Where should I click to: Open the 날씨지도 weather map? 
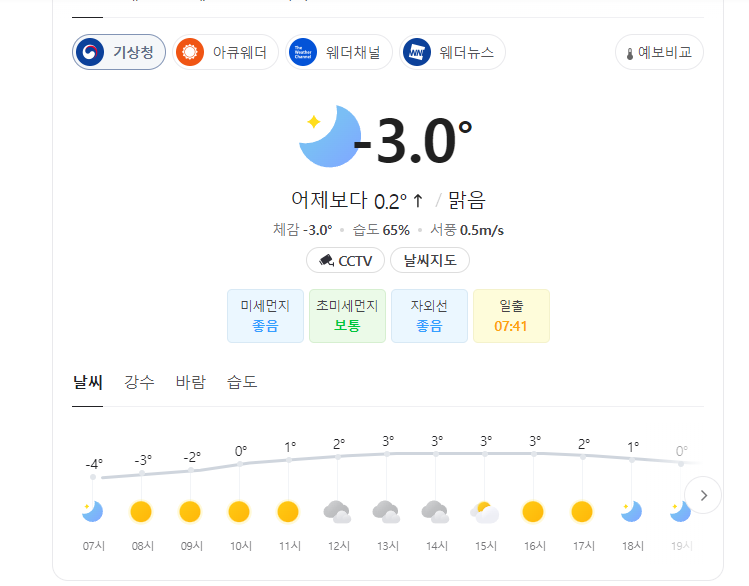[x=430, y=260]
